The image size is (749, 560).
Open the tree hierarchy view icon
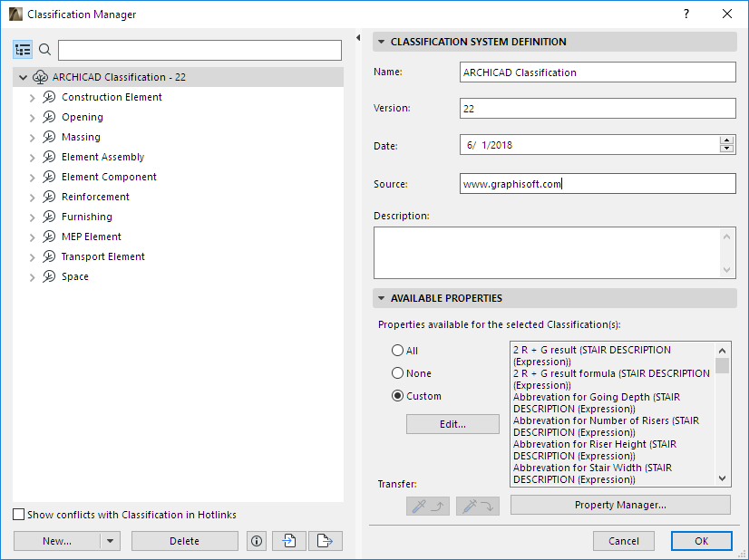coord(23,49)
